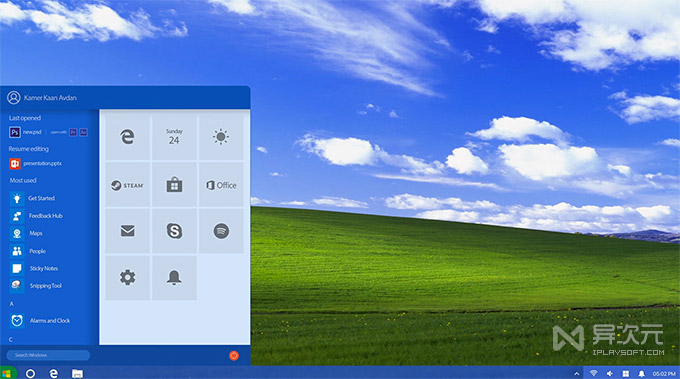
Task: Open the weather sun tile
Action: pos(221,137)
